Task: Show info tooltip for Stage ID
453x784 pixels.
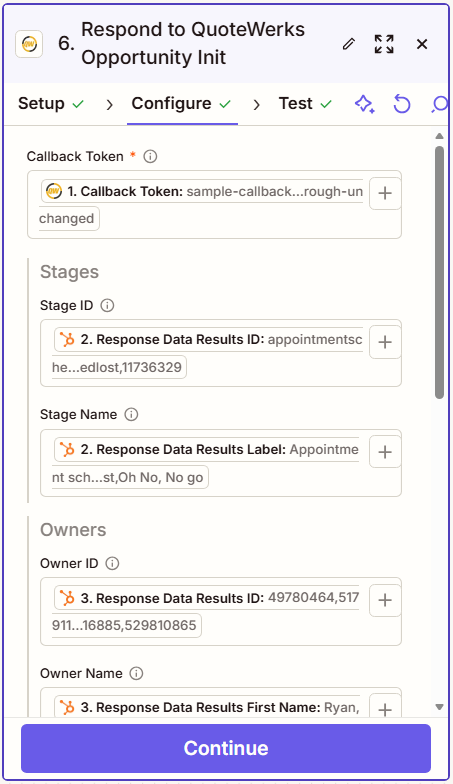Action: click(107, 306)
